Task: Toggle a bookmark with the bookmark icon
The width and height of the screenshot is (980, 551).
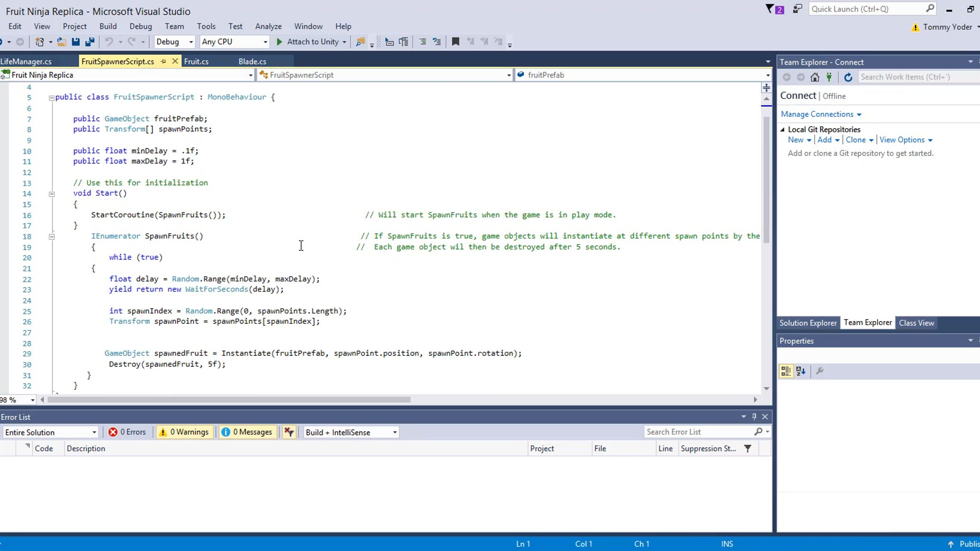Action: coord(455,42)
